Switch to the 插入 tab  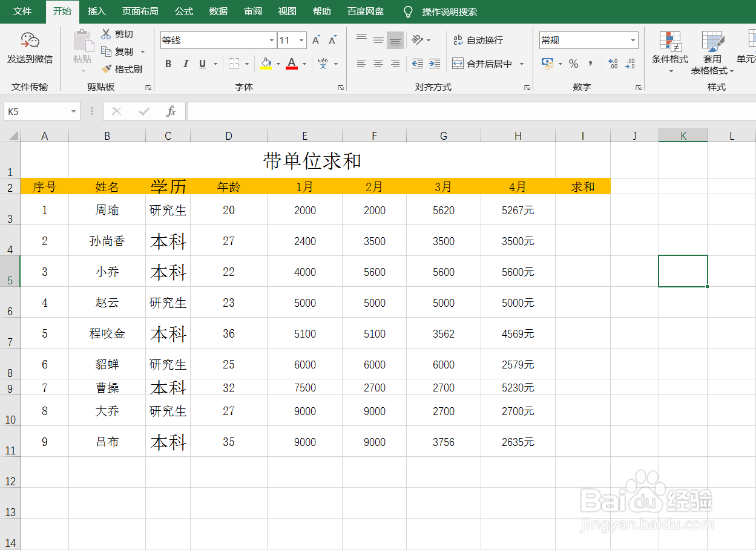96,11
